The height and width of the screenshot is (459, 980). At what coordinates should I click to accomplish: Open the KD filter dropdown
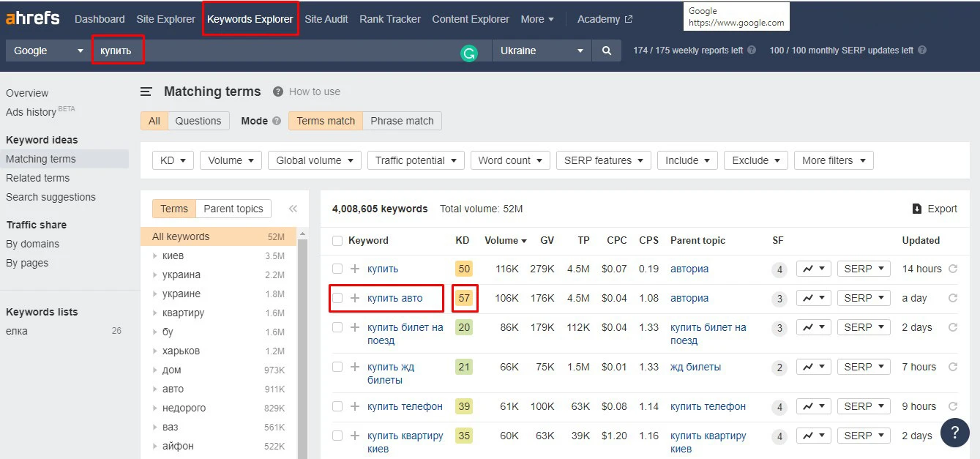173,160
